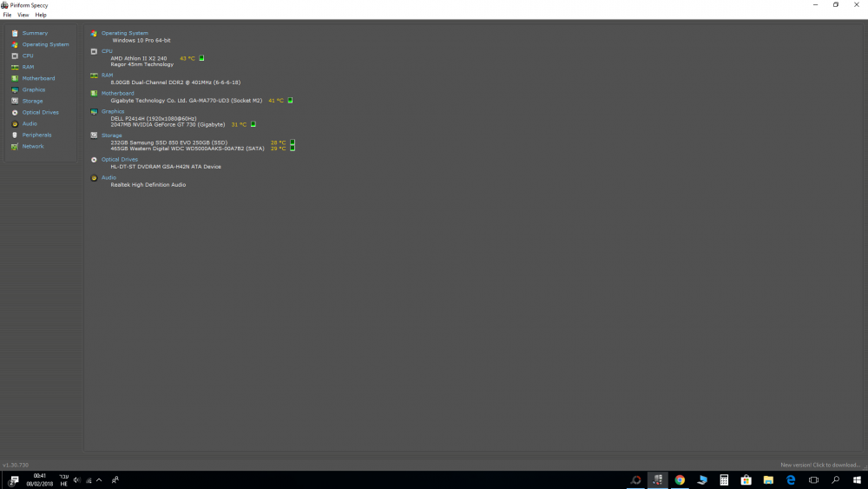Click Audio heading link in summary panel
The image size is (868, 489).
tap(108, 178)
